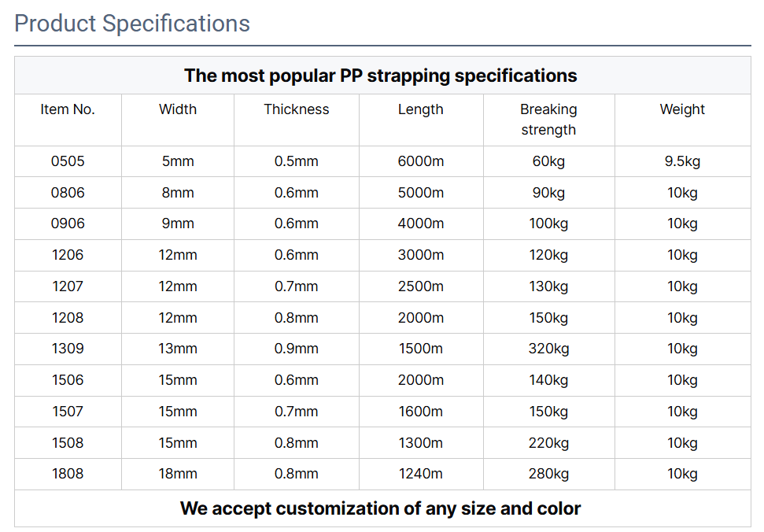Click the 320kg breaking strength cell
The width and height of the screenshot is (764, 532).
(x=548, y=349)
